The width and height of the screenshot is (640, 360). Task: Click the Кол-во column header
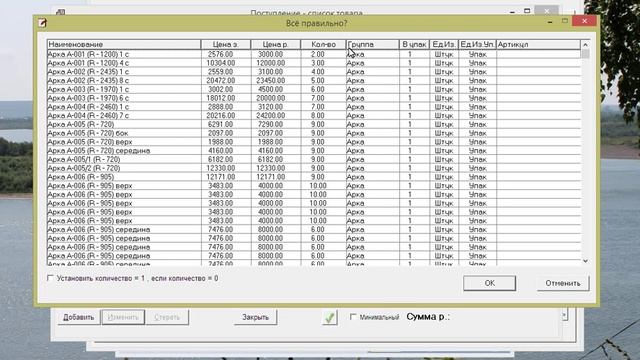tap(323, 44)
